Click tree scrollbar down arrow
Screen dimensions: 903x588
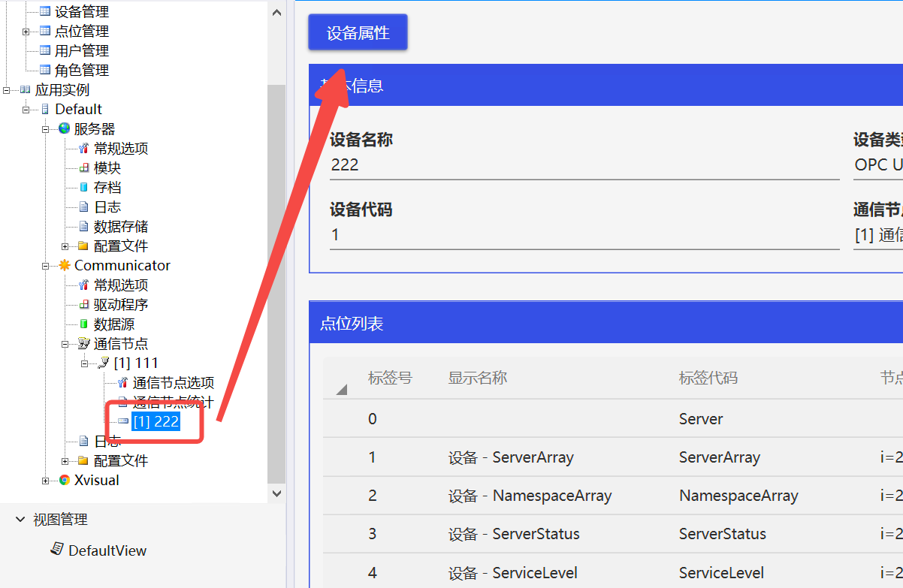coord(276,493)
